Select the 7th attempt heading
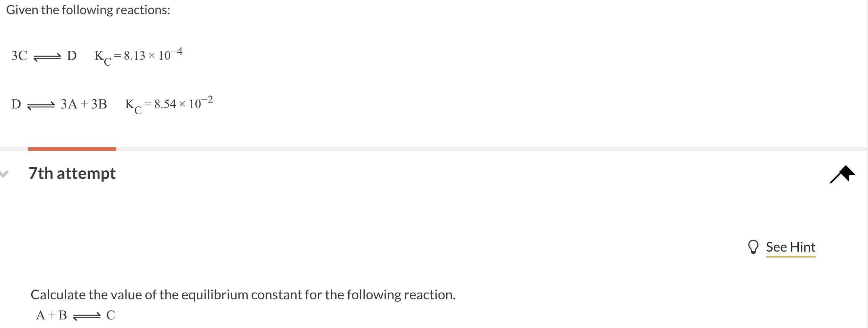The height and width of the screenshot is (328, 868). (x=73, y=173)
